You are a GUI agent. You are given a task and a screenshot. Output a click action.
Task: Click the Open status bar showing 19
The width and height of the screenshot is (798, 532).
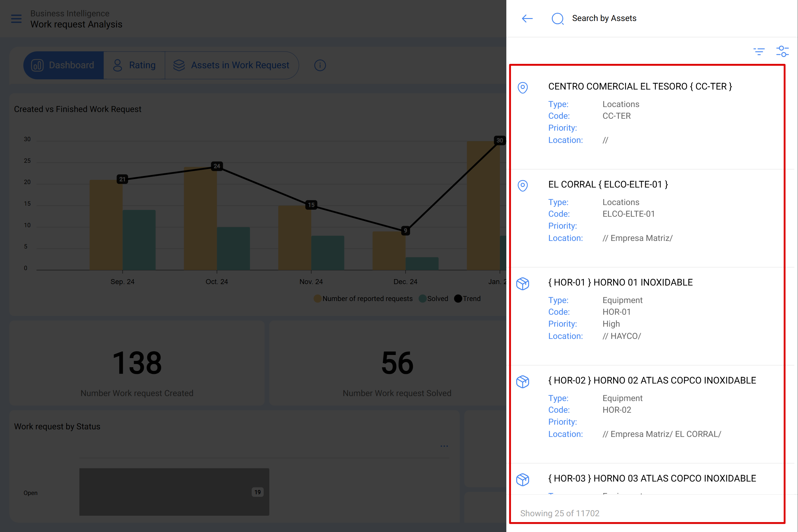click(174, 492)
